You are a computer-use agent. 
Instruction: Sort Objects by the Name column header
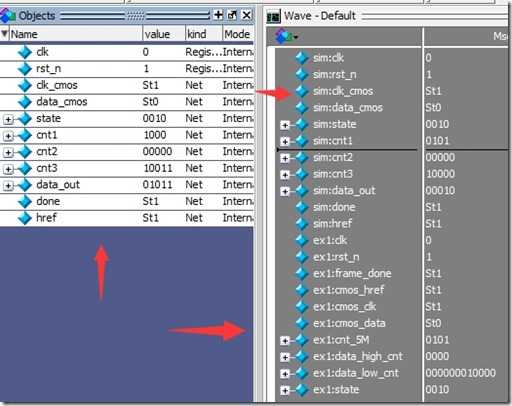click(76, 34)
